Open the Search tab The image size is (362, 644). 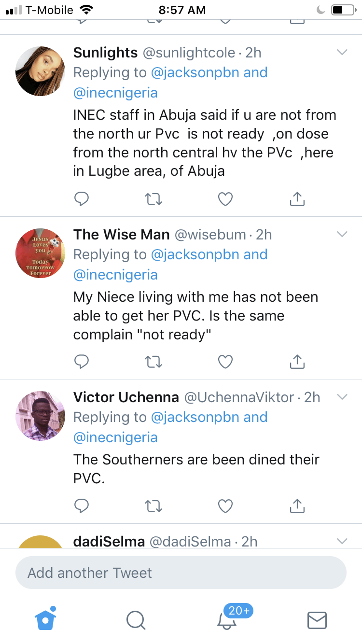pyautogui.click(x=136, y=620)
